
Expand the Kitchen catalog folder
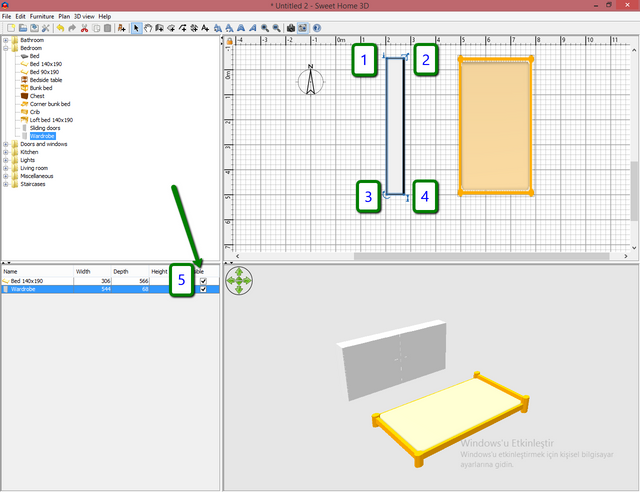tap(6, 152)
